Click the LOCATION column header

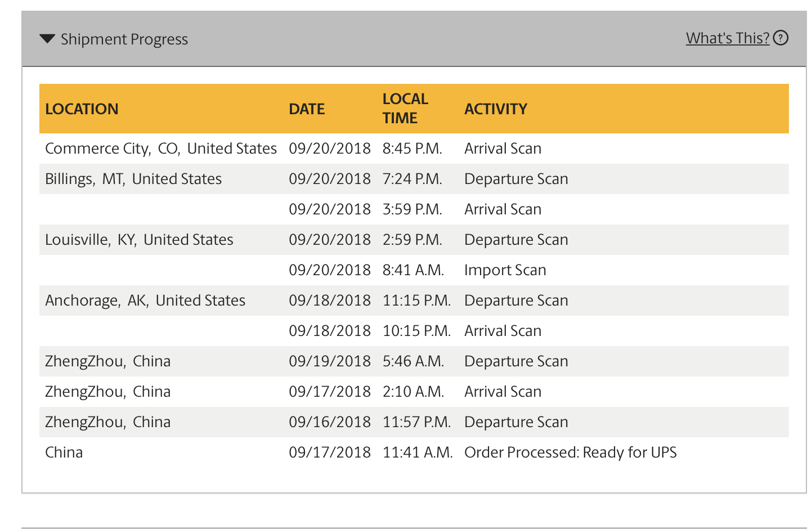pyautogui.click(x=82, y=109)
